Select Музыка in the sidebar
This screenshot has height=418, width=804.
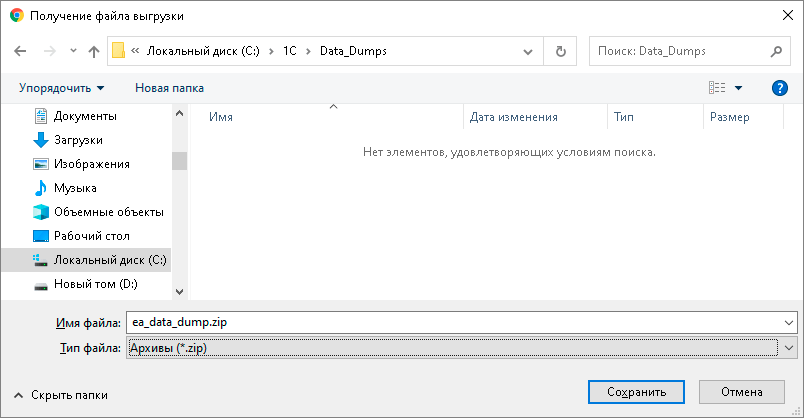75,188
